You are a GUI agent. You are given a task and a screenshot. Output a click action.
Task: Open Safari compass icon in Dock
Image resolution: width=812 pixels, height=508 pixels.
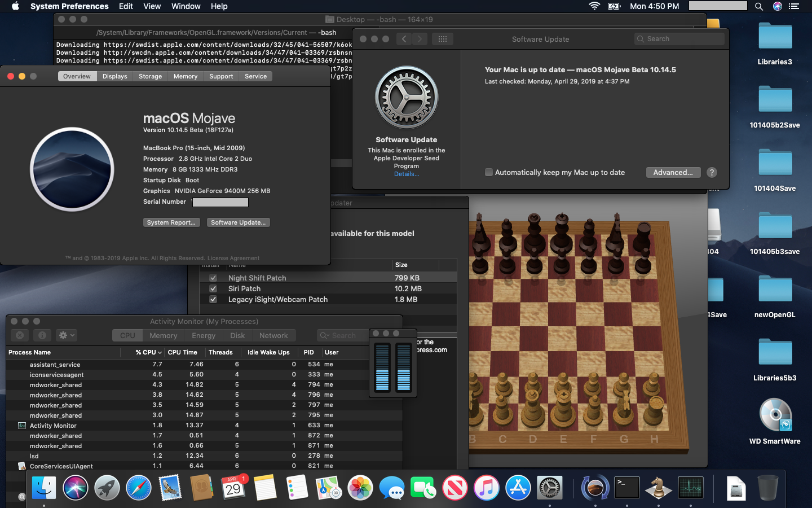point(139,488)
